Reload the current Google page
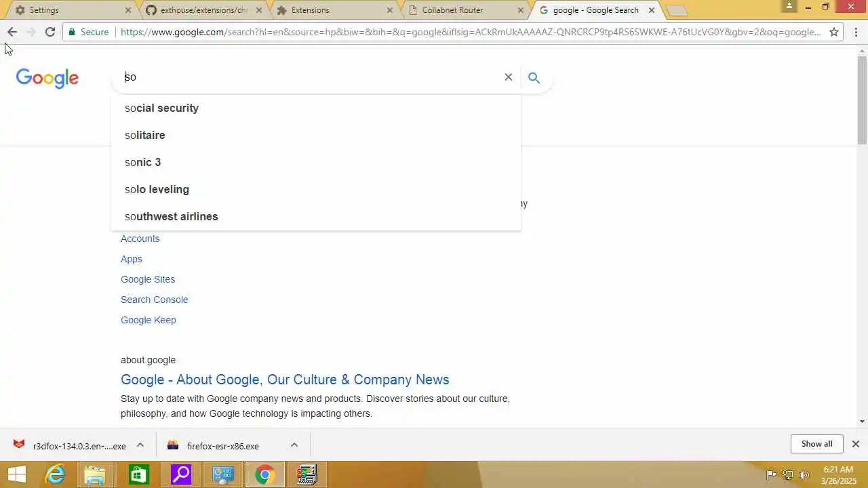This screenshot has height=488, width=868. pos(50,32)
